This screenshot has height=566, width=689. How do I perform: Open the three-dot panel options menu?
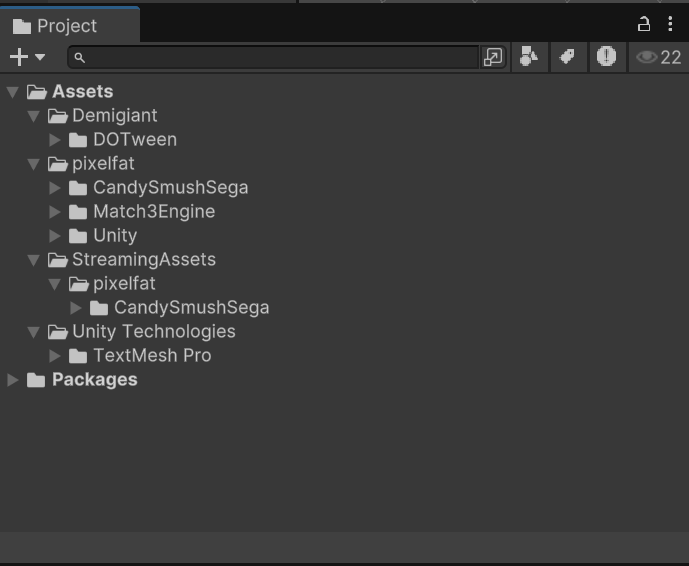tap(670, 24)
